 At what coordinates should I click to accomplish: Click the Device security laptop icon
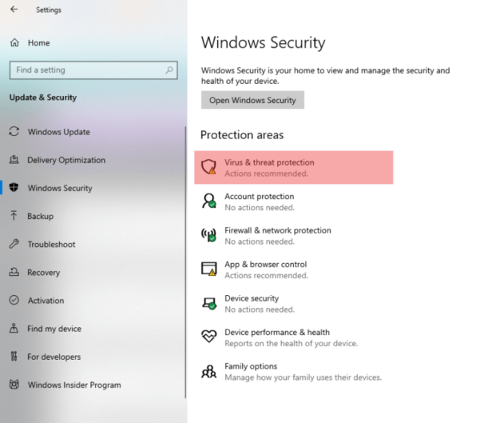click(208, 303)
